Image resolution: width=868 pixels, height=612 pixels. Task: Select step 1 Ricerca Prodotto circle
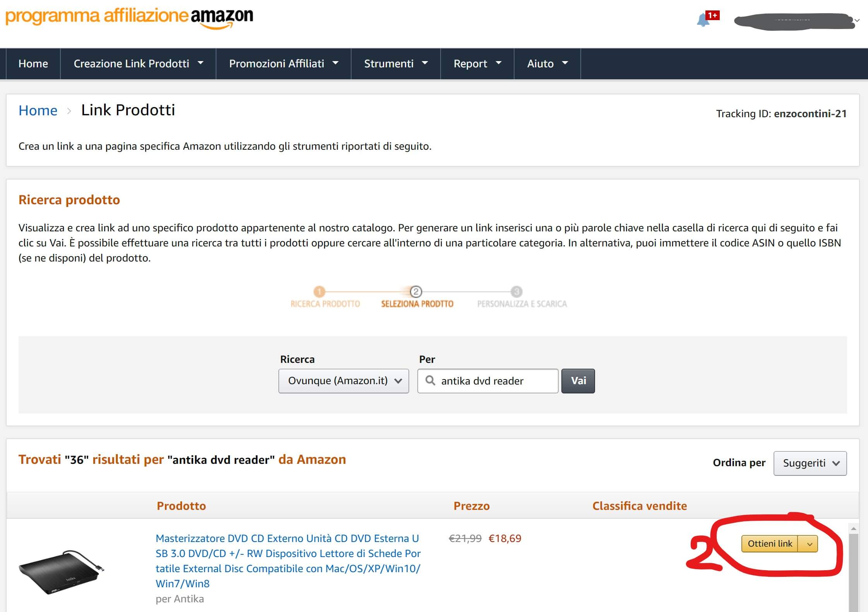[319, 291]
